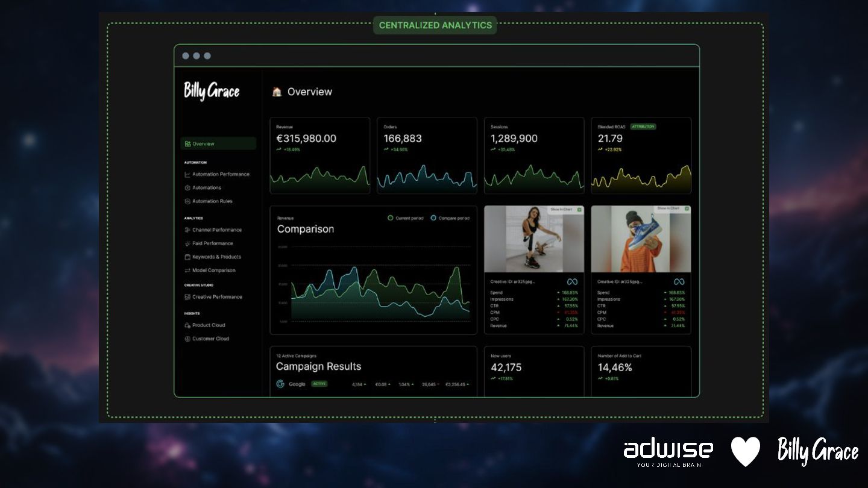Toggle Show in Chart on woman creative
This screenshot has width=868, height=488.
point(579,209)
